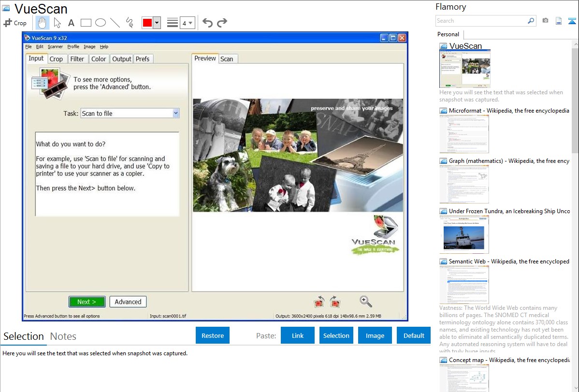Viewport: 579px width, 392px height.
Task: Click the camera capture snapshot icon
Action: (x=545, y=21)
